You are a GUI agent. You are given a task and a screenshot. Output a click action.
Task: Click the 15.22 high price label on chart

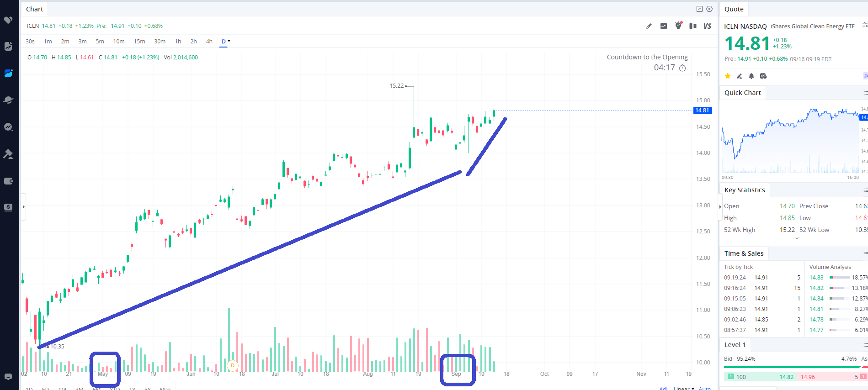(x=397, y=86)
